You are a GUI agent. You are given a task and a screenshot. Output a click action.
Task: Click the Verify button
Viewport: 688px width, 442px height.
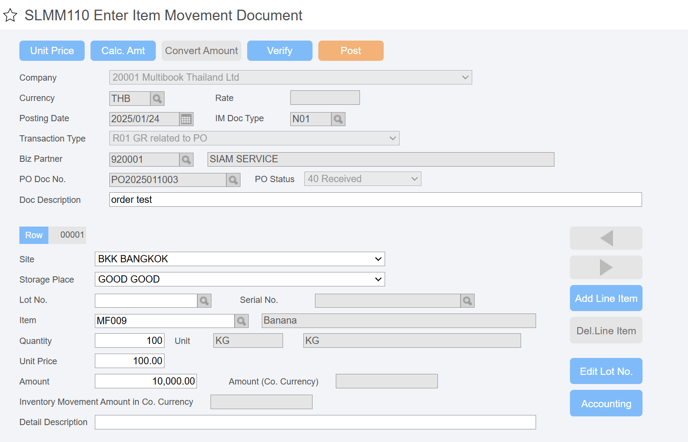click(280, 50)
